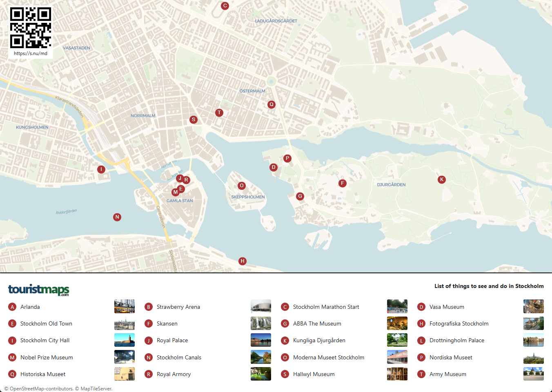The image size is (552, 392).
Task: Click the QR code in the corner
Action: tap(31, 28)
